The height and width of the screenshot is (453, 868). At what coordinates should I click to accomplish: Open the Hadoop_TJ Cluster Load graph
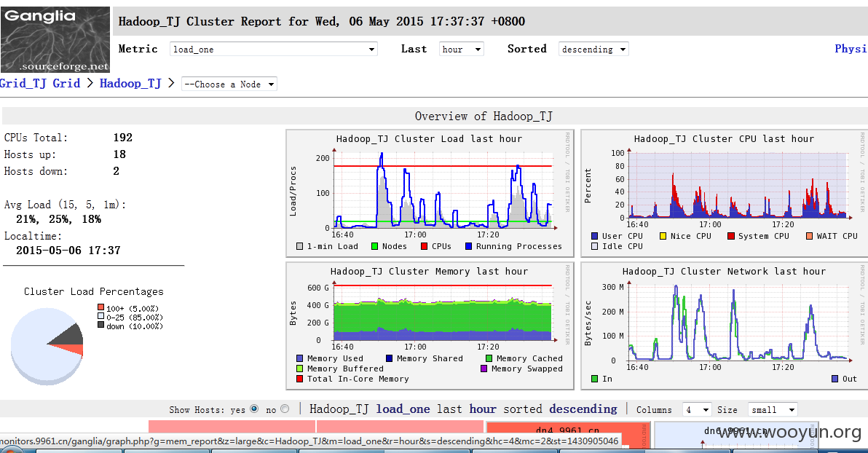(x=430, y=193)
